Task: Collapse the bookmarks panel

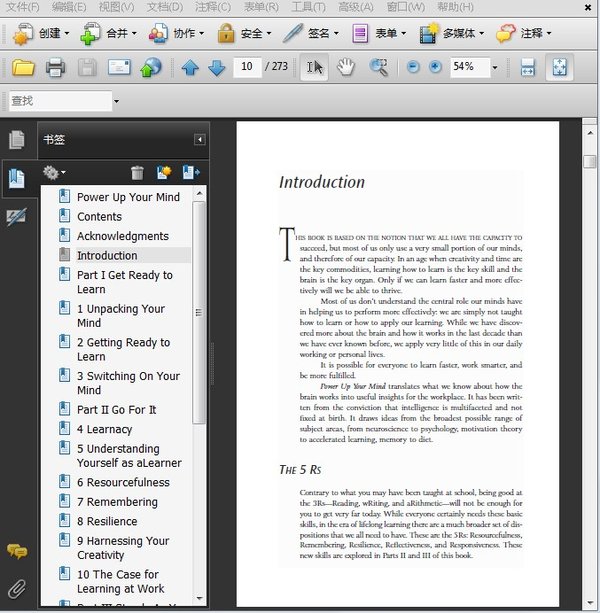Action: pos(200,140)
